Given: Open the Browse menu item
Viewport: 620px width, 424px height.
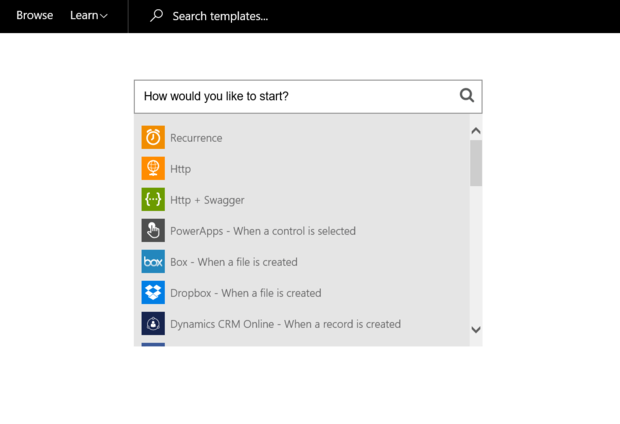Looking at the screenshot, I should pyautogui.click(x=34, y=15).
